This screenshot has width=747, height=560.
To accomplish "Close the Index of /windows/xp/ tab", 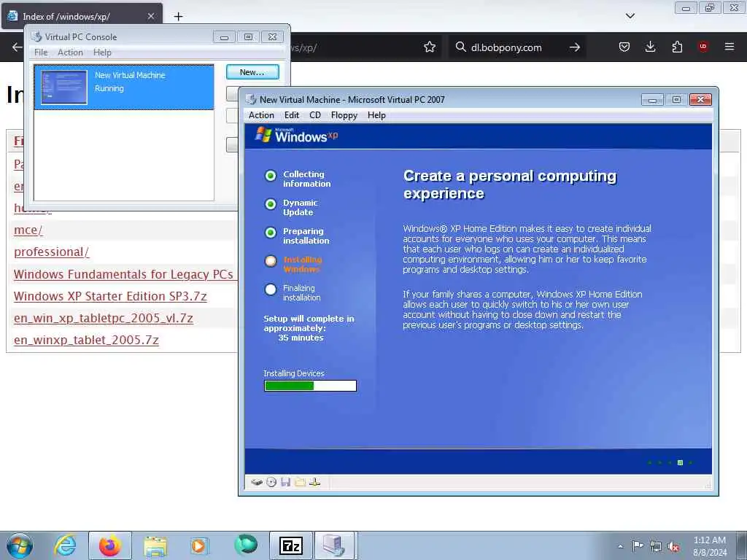I will coord(150,16).
